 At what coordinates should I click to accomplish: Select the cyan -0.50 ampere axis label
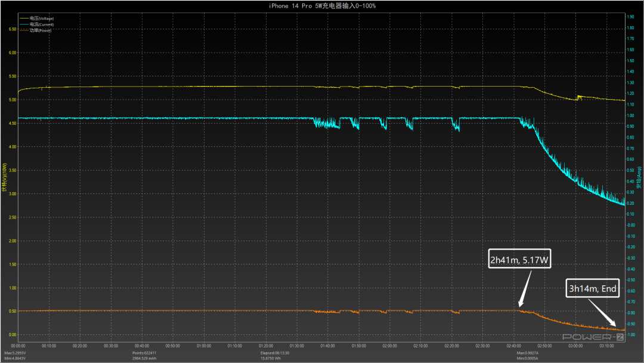tap(630, 280)
